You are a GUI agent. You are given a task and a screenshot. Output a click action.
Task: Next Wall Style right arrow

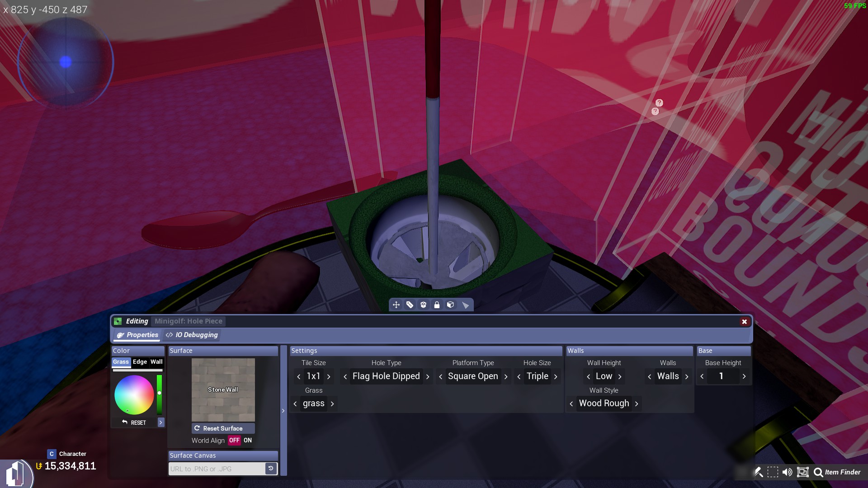[x=637, y=404]
